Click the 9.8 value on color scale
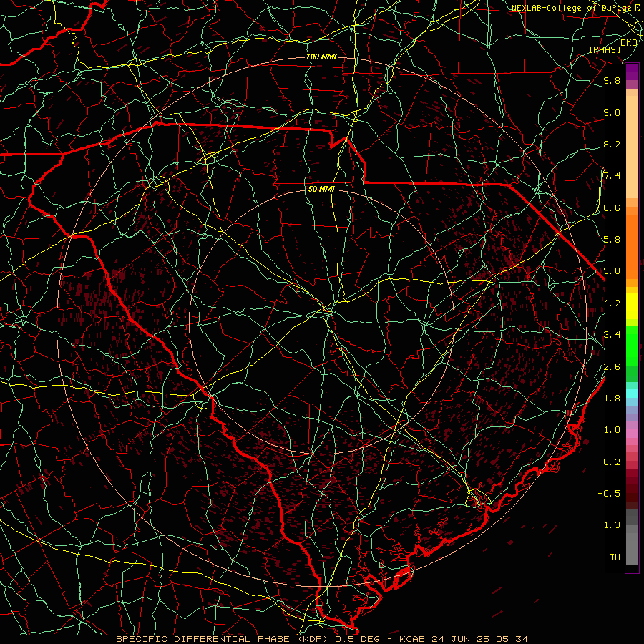Screen dimensions: 644x644 coord(612,80)
